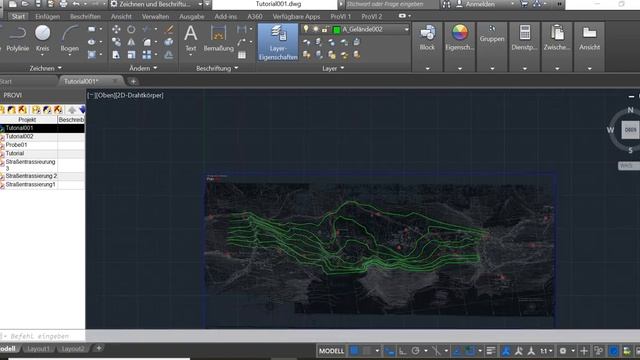Image resolution: width=640 pixels, height=360 pixels.
Task: Click the print icon in quick access toolbar
Action: (63, 4)
